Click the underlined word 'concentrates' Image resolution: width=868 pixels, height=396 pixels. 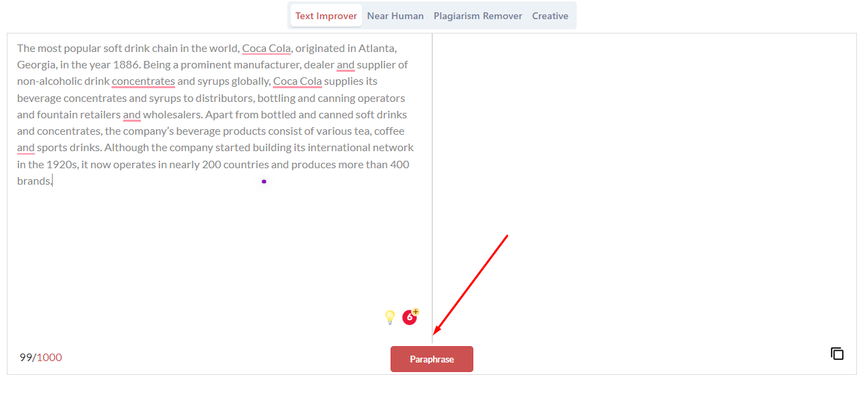[x=144, y=81]
